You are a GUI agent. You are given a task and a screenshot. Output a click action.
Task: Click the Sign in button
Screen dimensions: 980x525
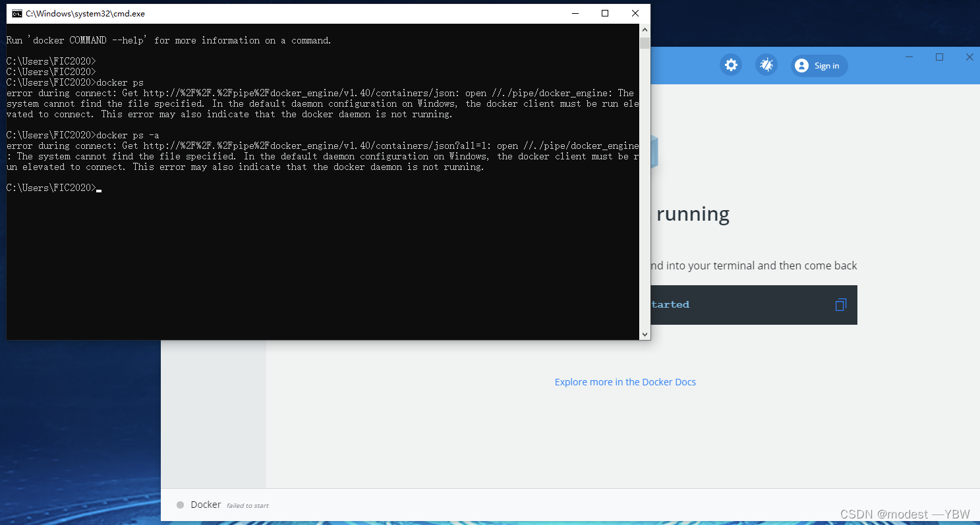point(819,65)
